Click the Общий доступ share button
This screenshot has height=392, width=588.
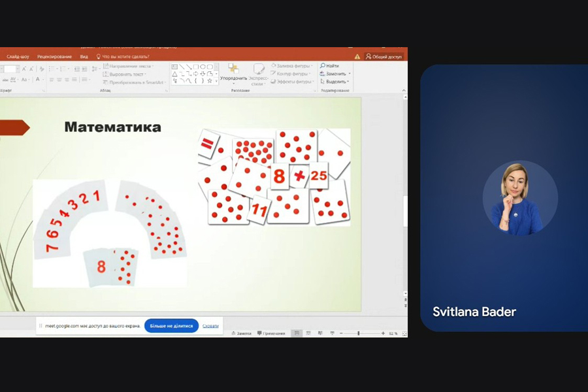coord(384,57)
